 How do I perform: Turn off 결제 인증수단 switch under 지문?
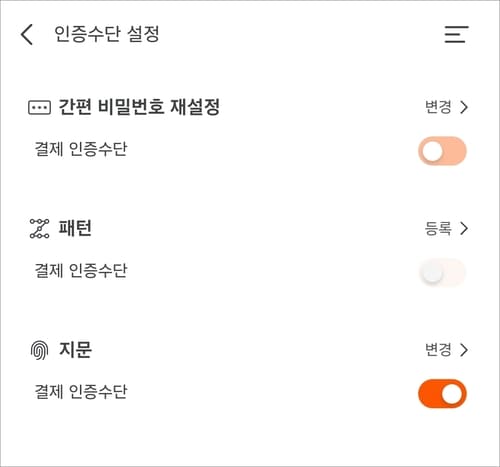(442, 394)
